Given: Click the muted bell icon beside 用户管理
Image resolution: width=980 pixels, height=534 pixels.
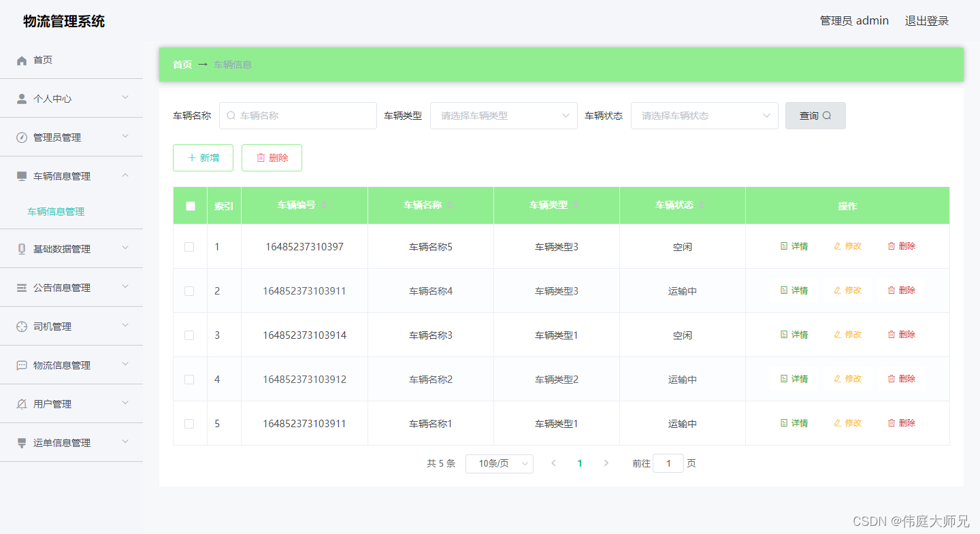Looking at the screenshot, I should (22, 404).
